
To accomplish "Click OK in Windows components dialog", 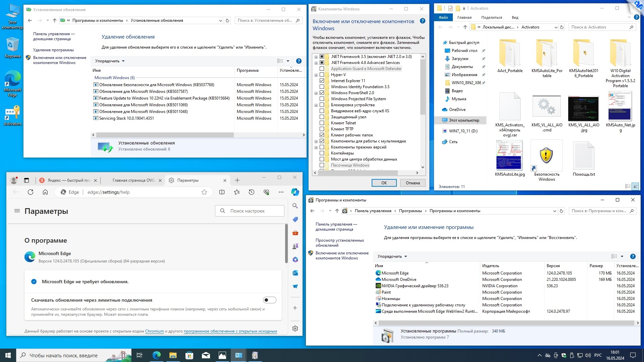I will coord(384,183).
